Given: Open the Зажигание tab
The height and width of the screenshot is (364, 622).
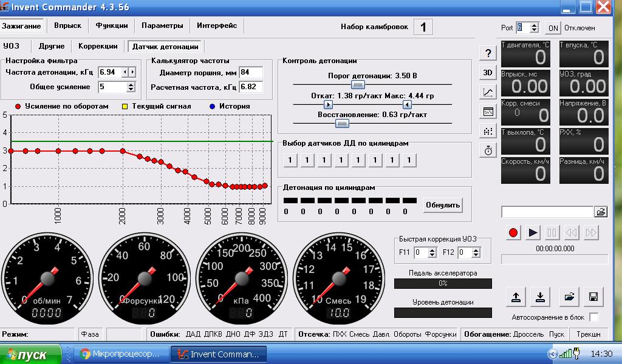Looking at the screenshot, I should [21, 25].
